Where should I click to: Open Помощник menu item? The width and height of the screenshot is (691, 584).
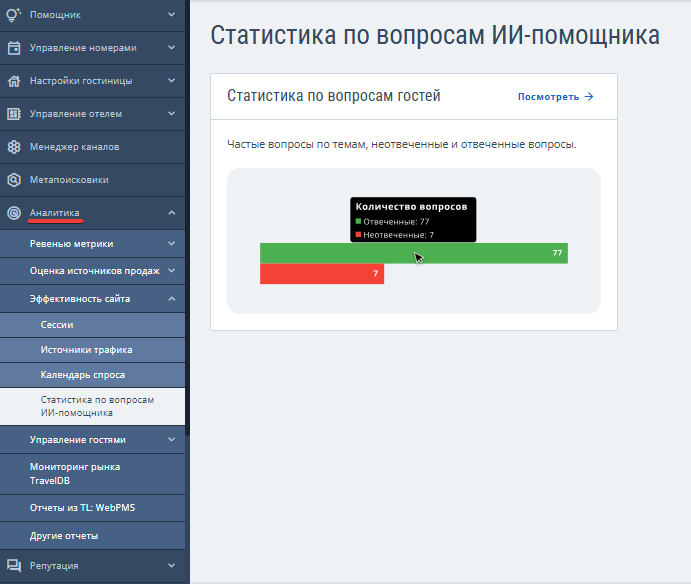[x=93, y=15]
